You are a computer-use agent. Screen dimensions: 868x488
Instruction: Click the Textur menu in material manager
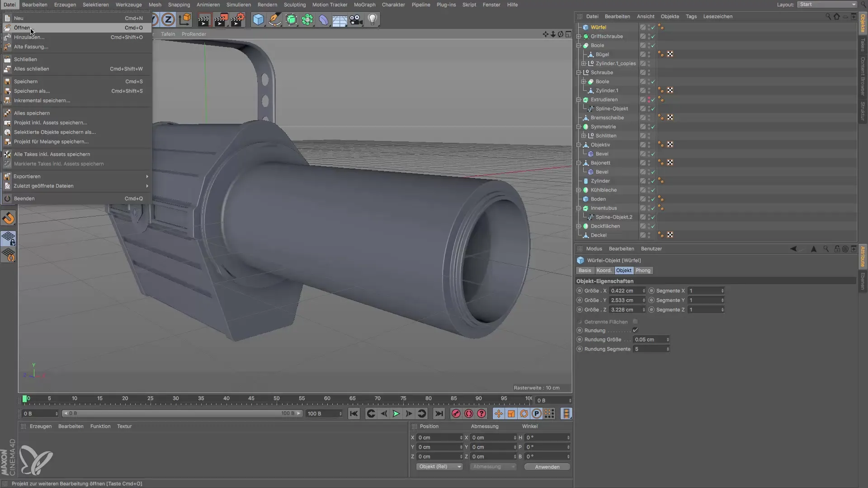coord(124,426)
